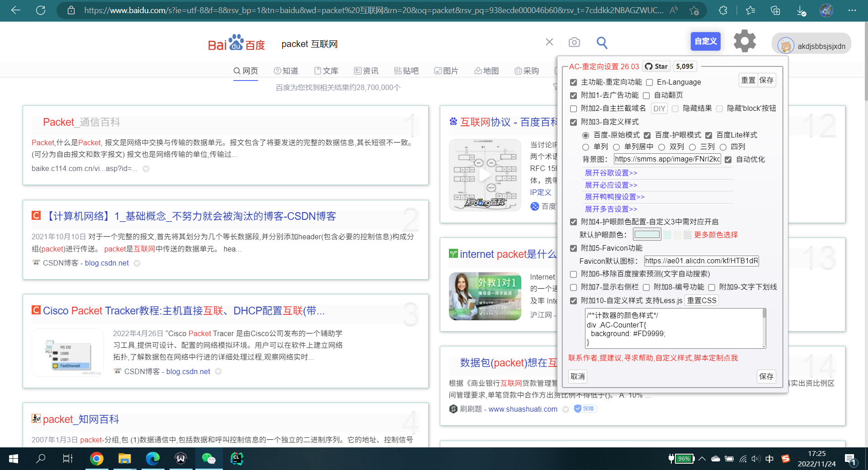Enable 附加8-编号功能 checkbox
The image size is (868, 470).
pyautogui.click(x=646, y=287)
